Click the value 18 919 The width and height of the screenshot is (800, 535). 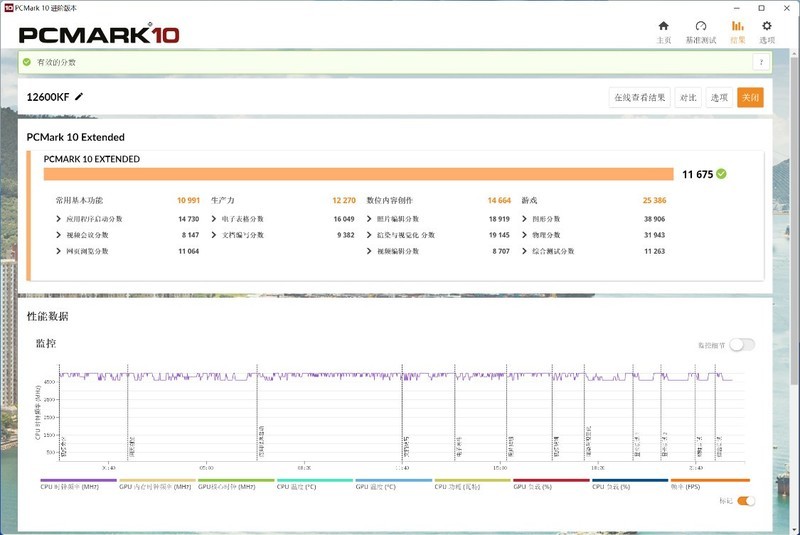click(x=499, y=219)
